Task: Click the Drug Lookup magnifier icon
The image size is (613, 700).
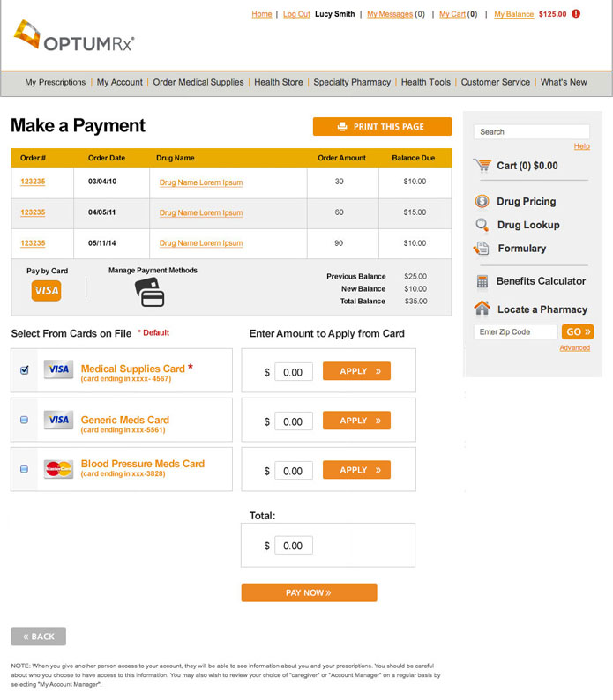Action: [482, 225]
